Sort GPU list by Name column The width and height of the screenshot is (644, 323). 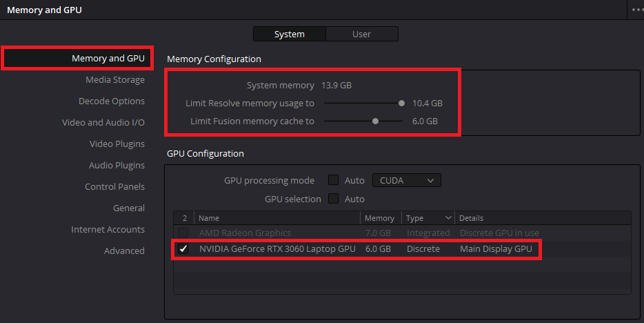pos(276,218)
